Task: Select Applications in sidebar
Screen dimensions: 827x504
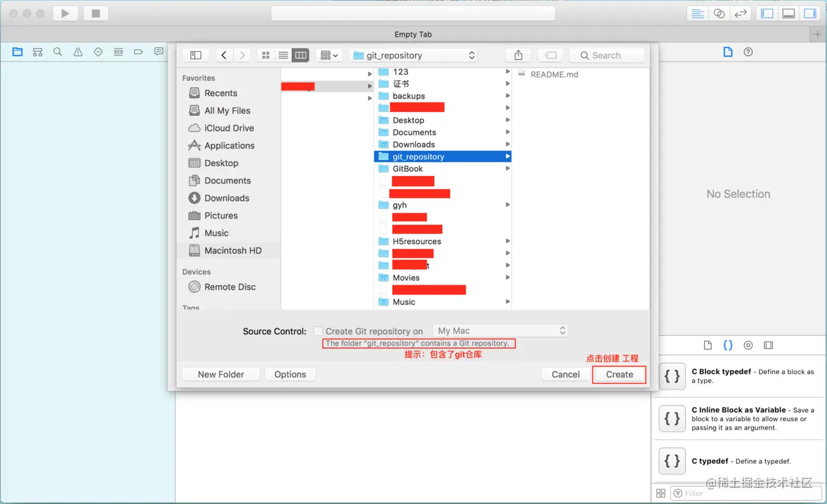Action: coord(229,145)
